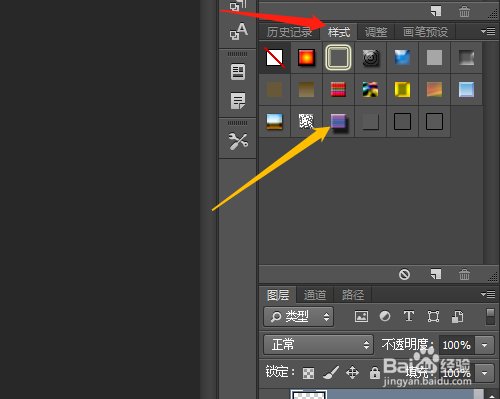Toggle the layer filtering switch on or off
Viewport: 500px width, 399px height.
[x=490, y=317]
